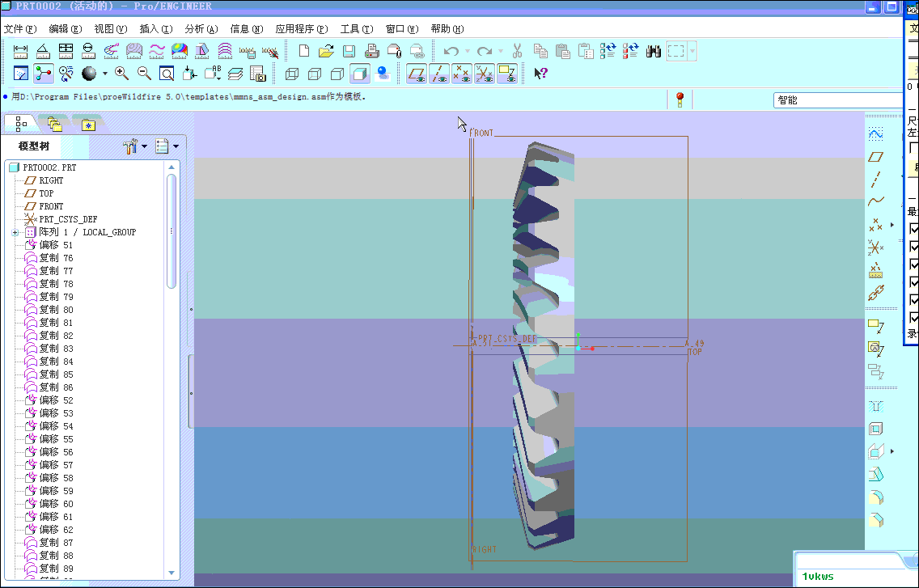Viewport: 919px width, 588px height.
Task: Zoom out with the magnifier minus
Action: [x=144, y=74]
